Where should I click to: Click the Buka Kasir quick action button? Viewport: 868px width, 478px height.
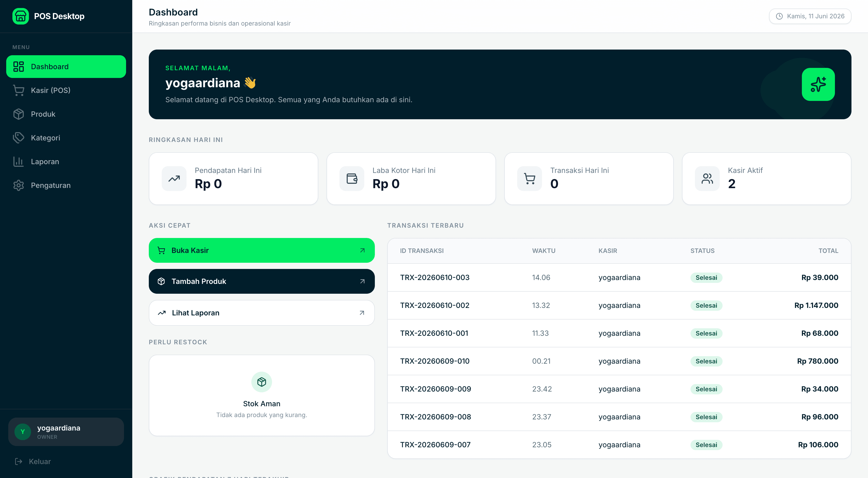click(261, 250)
